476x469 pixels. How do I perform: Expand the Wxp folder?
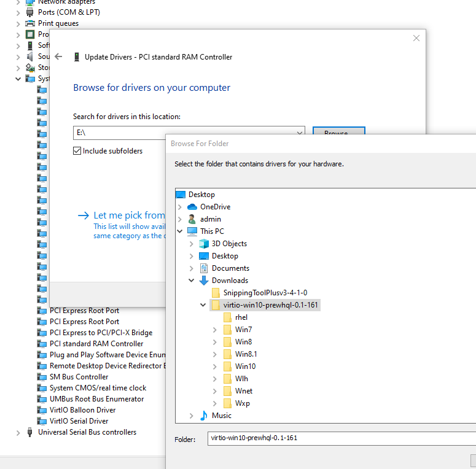[214, 403]
